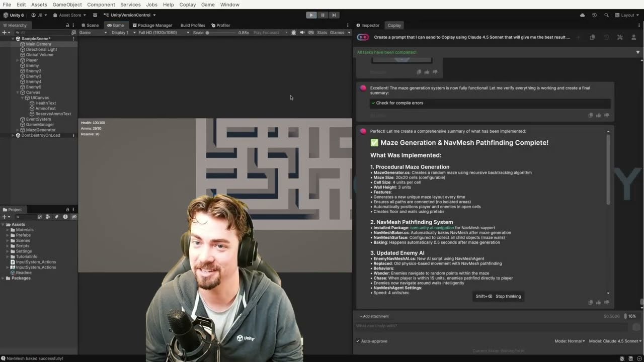Click the Pause button in Unity toolbar
Image resolution: width=644 pixels, height=362 pixels.
point(323,15)
